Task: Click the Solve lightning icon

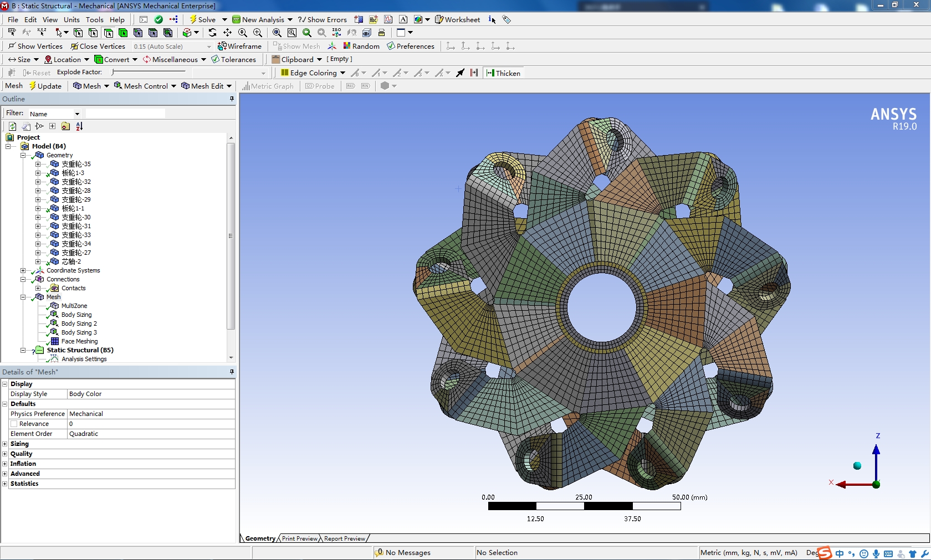Action: 193,19
